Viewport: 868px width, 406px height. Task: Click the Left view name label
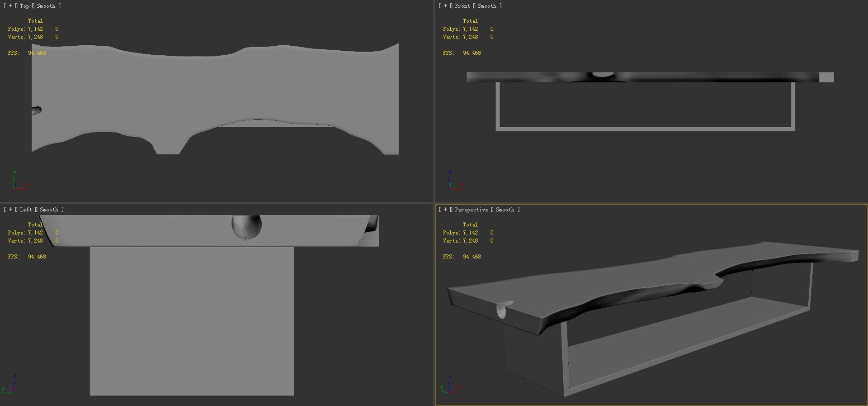[26, 210]
